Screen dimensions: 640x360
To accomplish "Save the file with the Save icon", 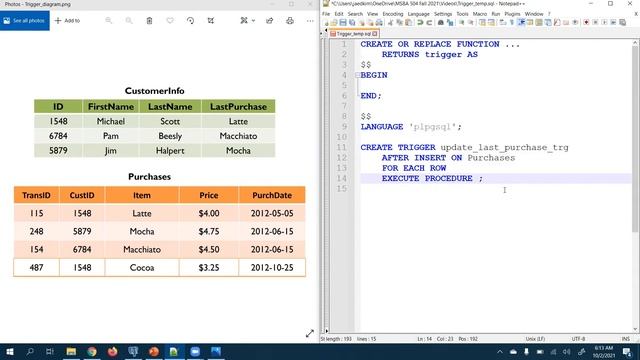I will (x=343, y=22).
